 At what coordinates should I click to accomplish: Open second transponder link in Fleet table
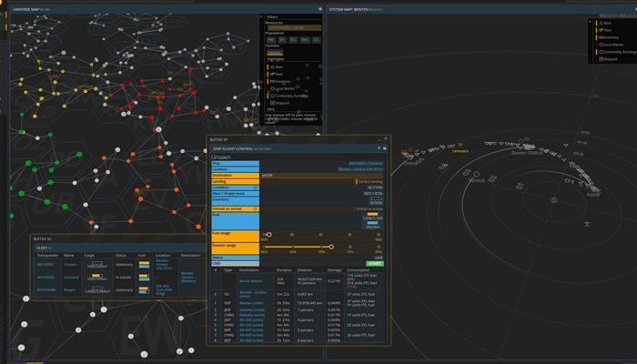[45, 277]
